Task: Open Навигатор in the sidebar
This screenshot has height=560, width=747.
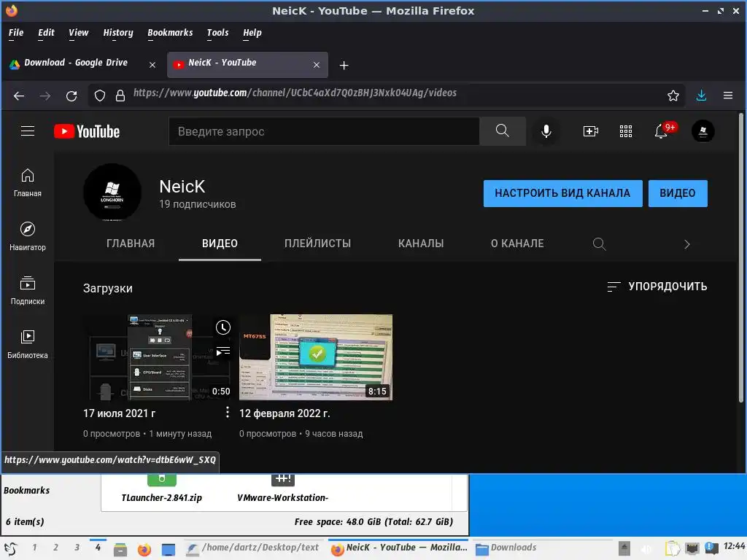Action: coord(28,236)
